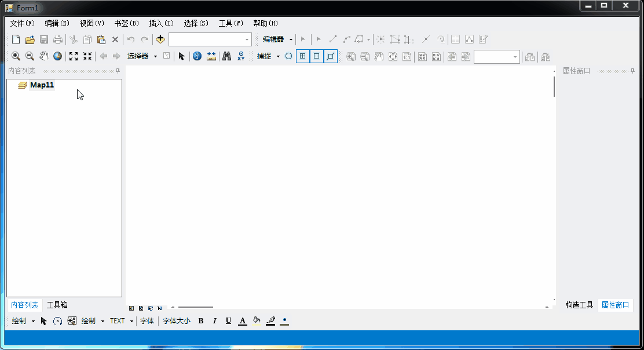Toggle Italic text formatting
This screenshot has width=644, height=350.
click(x=214, y=321)
